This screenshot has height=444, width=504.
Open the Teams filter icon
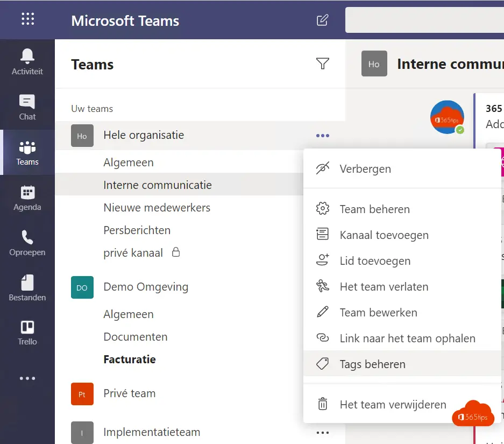pyautogui.click(x=322, y=64)
